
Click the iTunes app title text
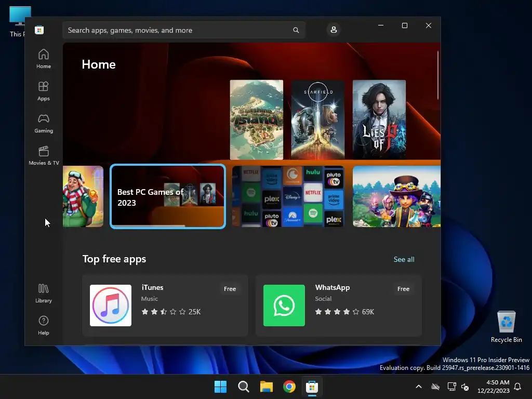(152, 287)
